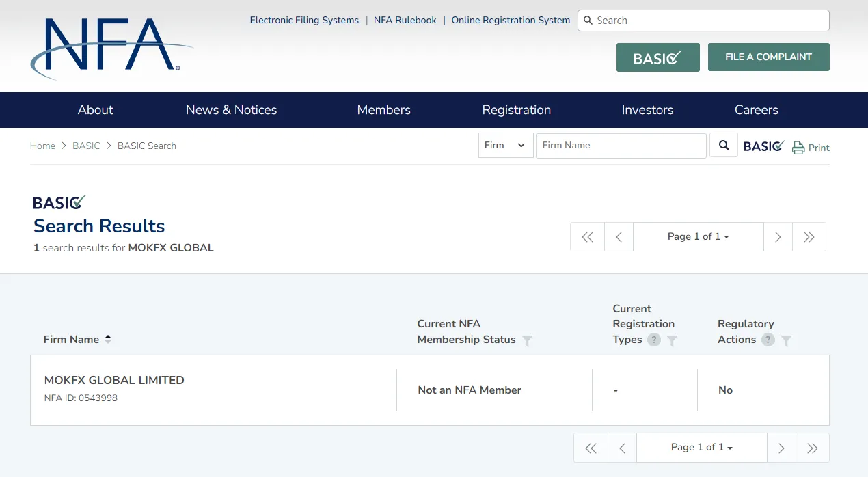This screenshot has height=477, width=868.
Task: Open MOKFX GLOBAL LIMITED result
Action: (114, 381)
